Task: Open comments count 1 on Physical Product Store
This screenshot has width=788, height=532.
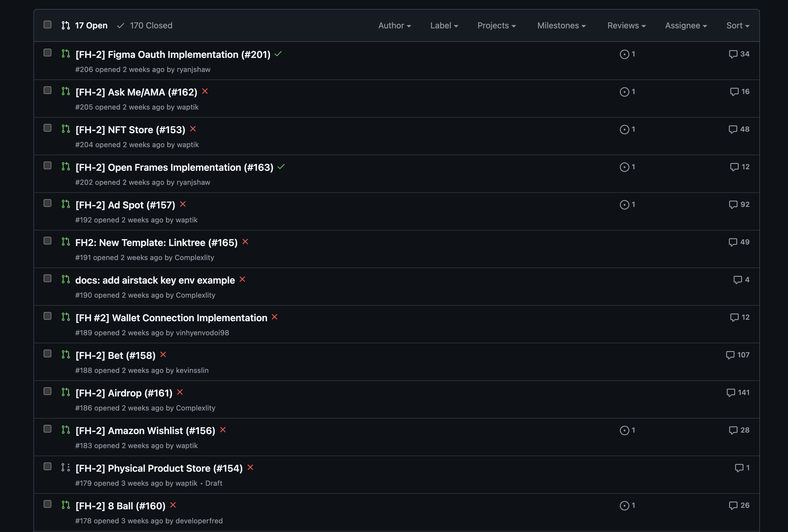Action: 742,468
